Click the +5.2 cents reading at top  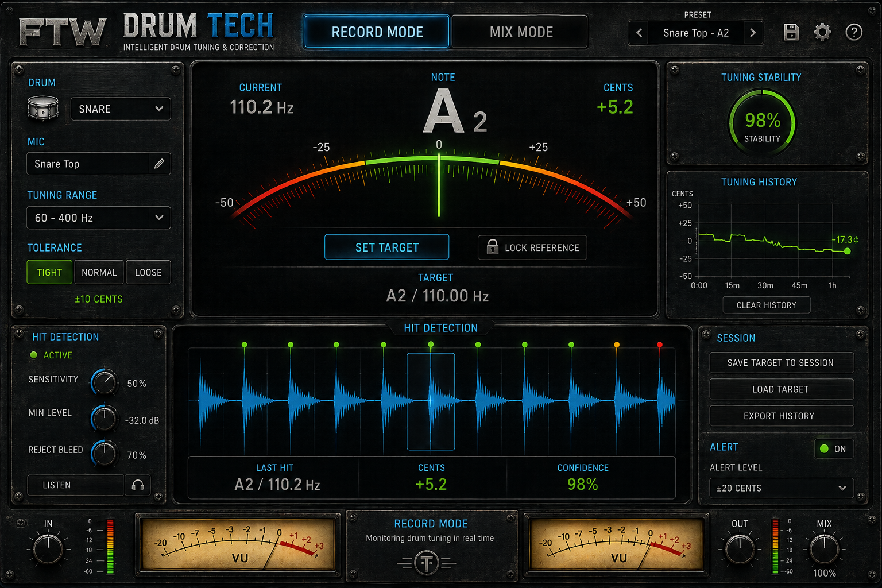[x=615, y=107]
